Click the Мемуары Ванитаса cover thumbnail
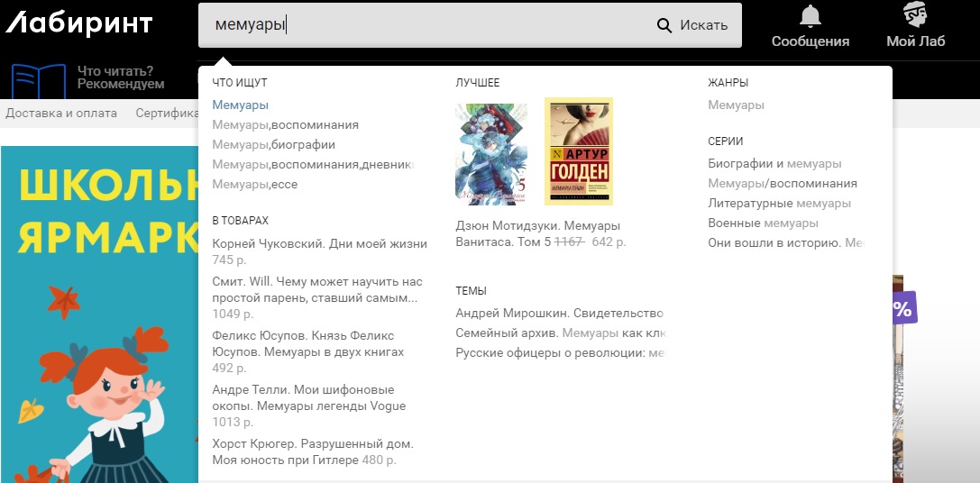This screenshot has height=483, width=980. 491,154
